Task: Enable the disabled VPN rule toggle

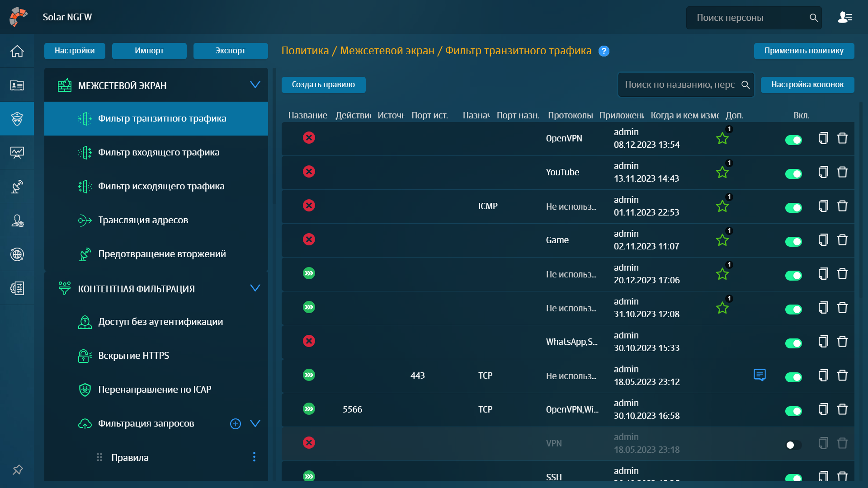Action: click(793, 445)
